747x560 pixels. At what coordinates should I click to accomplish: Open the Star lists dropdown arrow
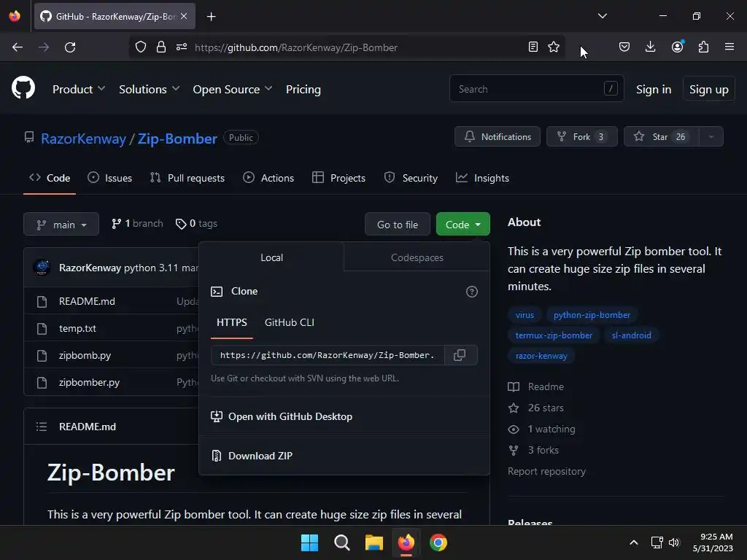click(711, 136)
